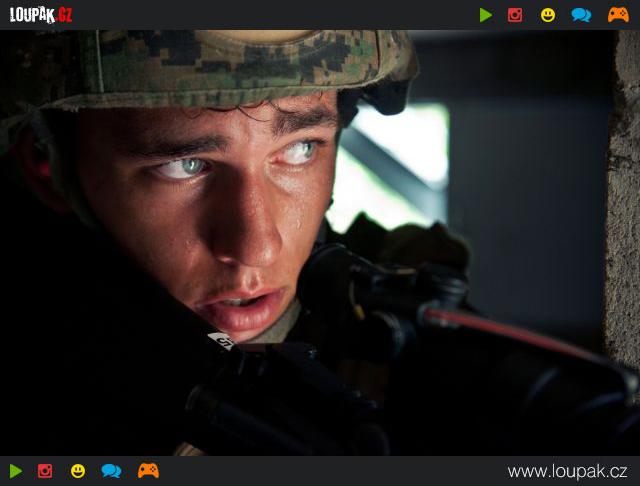Click the soldier's camouflage helmet in photo
Viewport: 640px width, 486px height.
point(212,67)
